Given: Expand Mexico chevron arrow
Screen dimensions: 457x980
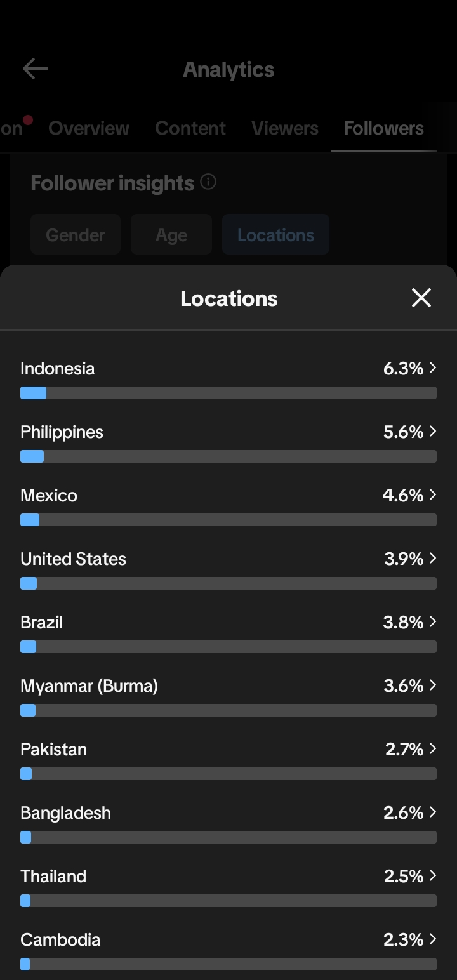Looking at the screenshot, I should pyautogui.click(x=433, y=494).
